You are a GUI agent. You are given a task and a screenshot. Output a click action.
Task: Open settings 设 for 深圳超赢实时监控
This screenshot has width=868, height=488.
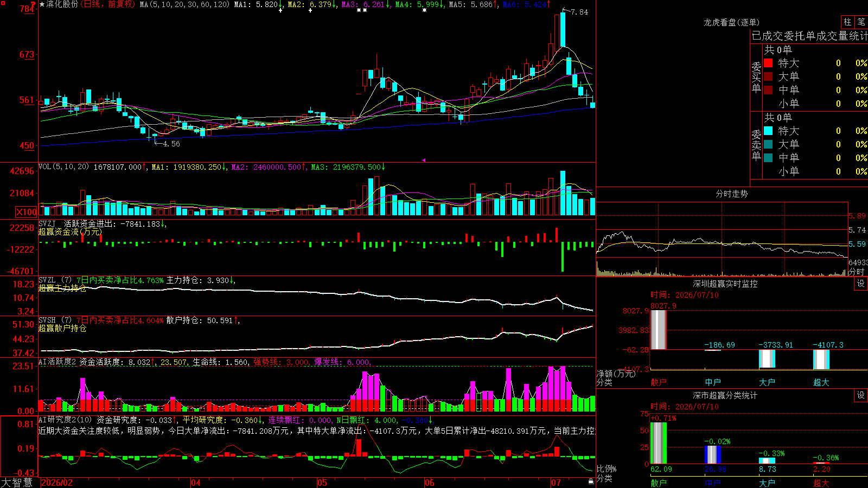click(861, 284)
